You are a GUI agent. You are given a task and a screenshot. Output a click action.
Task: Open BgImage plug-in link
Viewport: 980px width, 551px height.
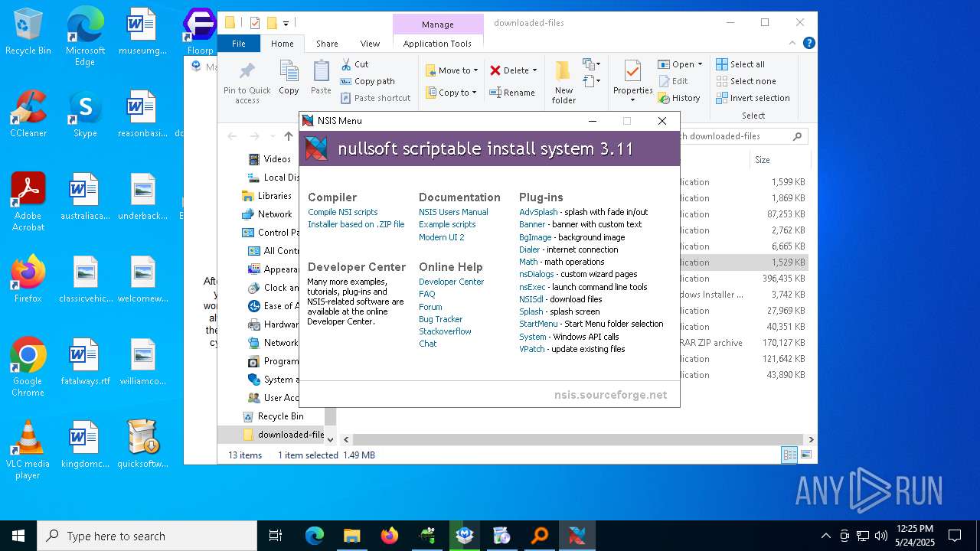click(535, 237)
